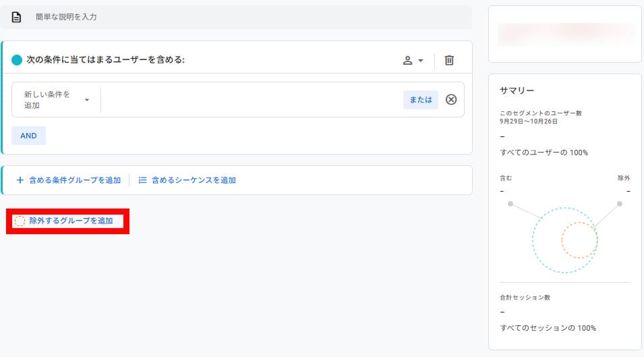644x357 pixels.
Task: Remove the condition with the circled X icon
Action: pos(451,100)
